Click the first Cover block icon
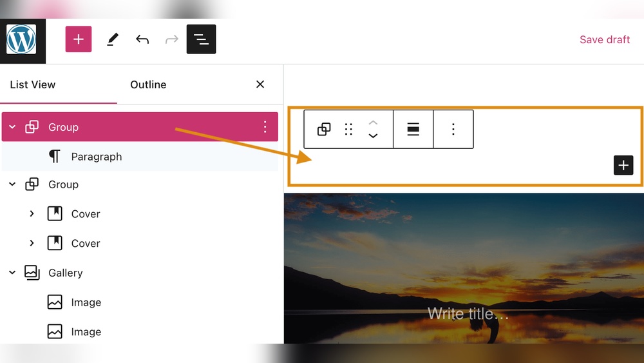Screen dimensions: 644x363 coord(55,214)
